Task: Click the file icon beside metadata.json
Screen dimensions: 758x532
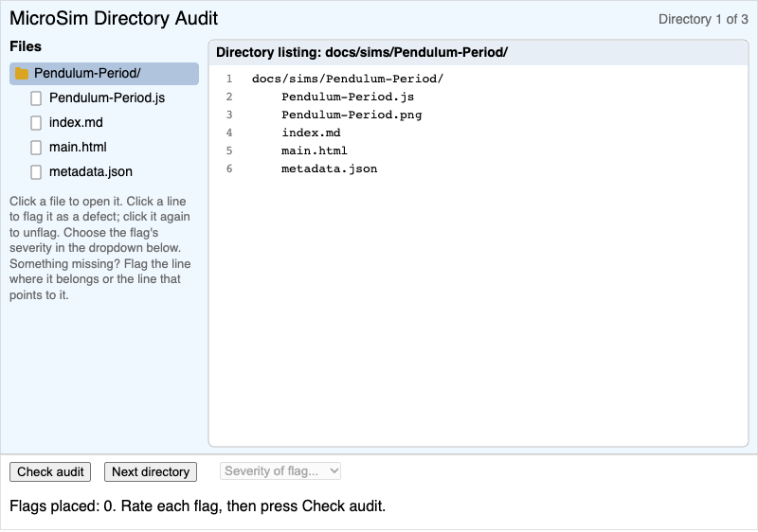Action: [x=36, y=172]
